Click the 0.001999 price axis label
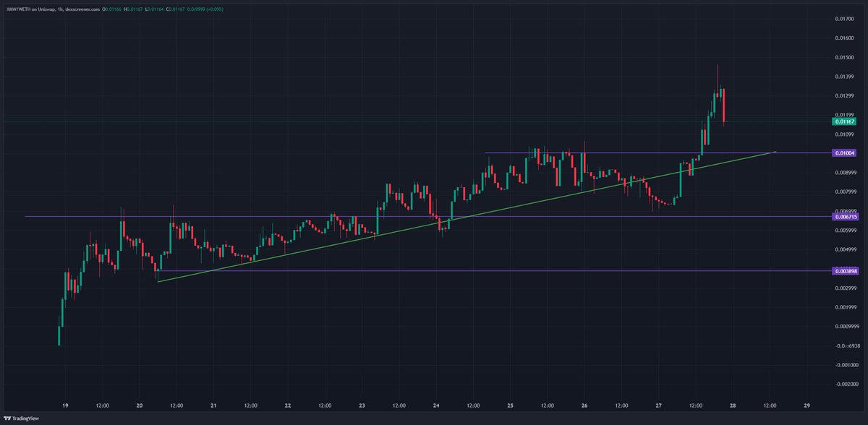 [x=846, y=308]
